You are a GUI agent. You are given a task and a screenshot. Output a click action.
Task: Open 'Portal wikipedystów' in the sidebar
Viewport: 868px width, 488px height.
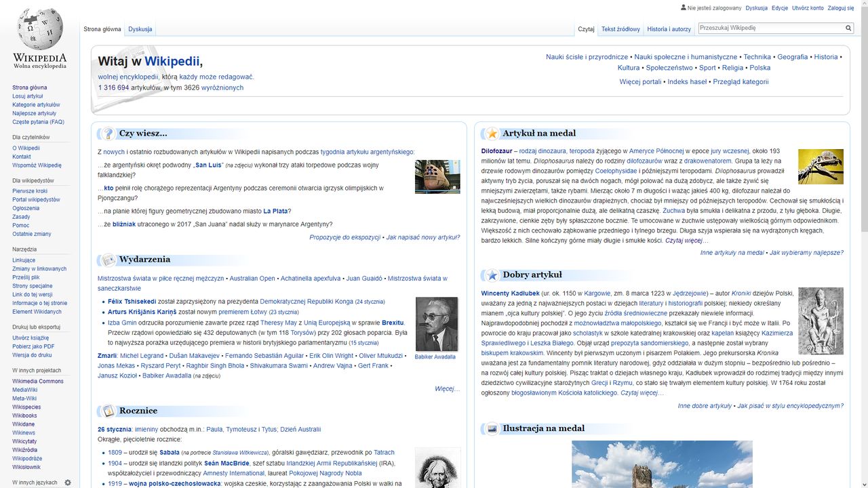[36, 200]
